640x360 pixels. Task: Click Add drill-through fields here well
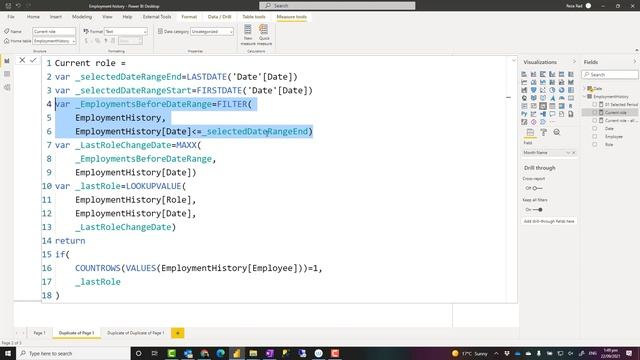click(549, 221)
